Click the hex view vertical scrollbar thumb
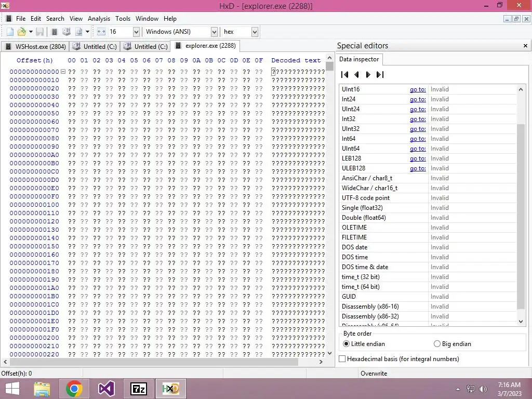Screen dimensions: 532x399 (x=329, y=66)
